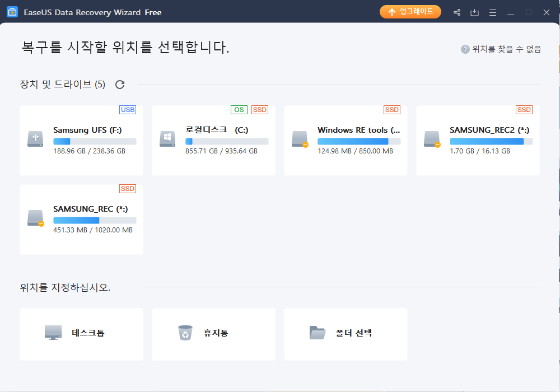Select the SAMSUNG_REC (*:) partition name
Screen dimensions: 560x392
(x=90, y=209)
